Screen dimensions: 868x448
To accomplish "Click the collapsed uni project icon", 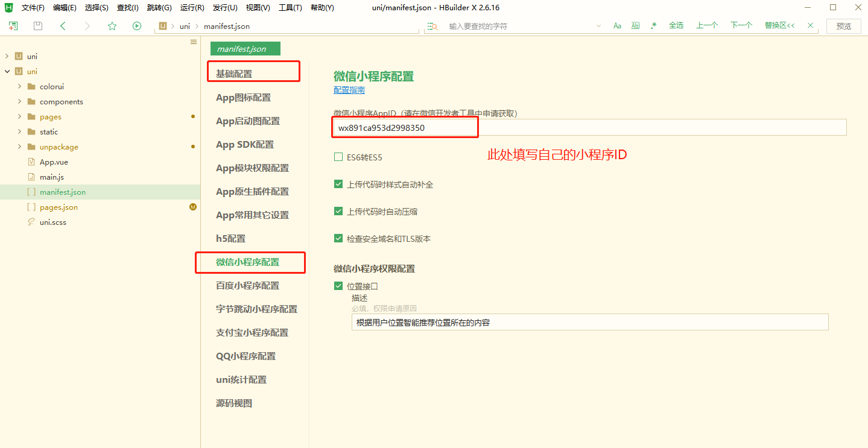I will coord(19,56).
